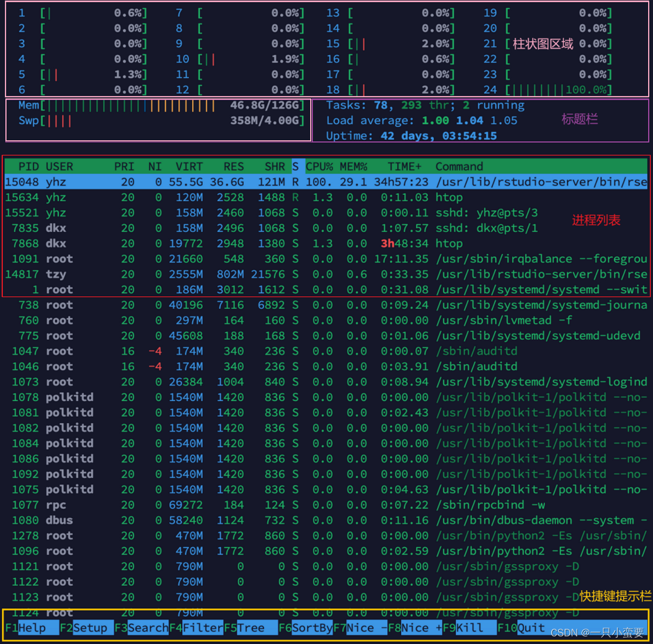Click CPU 18 meter showing 2.0%
The width and height of the screenshot is (653, 644).
(391, 90)
